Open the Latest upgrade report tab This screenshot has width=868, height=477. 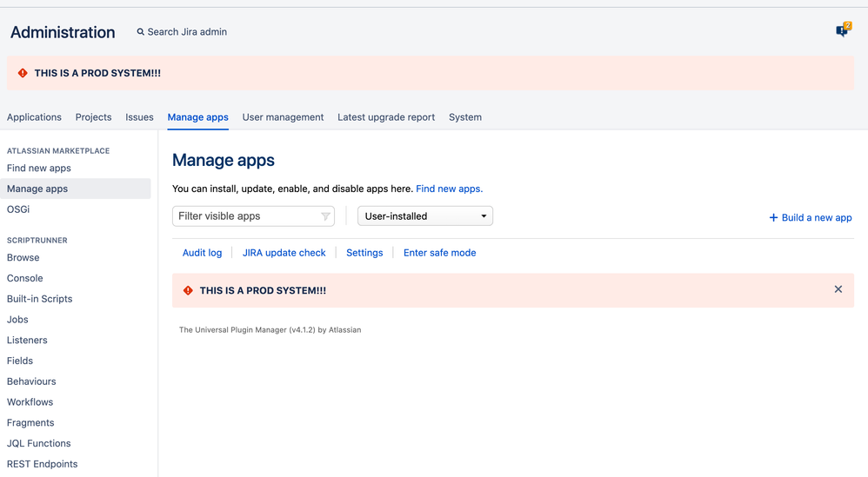(x=386, y=117)
